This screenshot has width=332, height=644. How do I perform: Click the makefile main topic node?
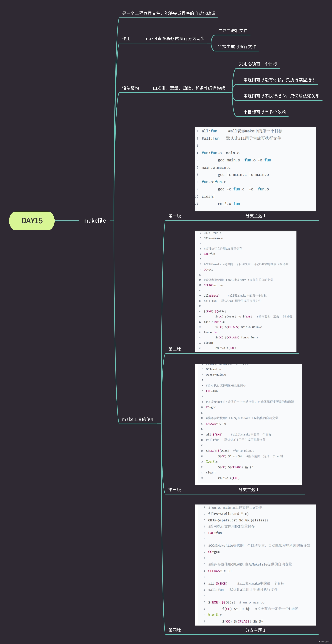(x=95, y=221)
